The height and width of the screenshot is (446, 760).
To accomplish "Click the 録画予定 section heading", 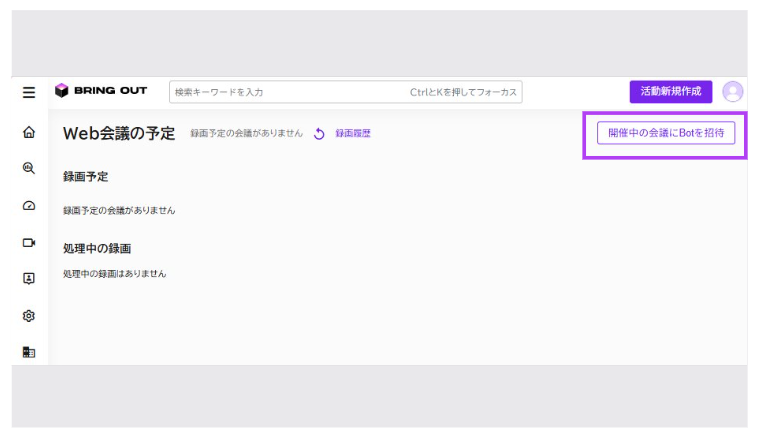I will pyautogui.click(x=85, y=176).
